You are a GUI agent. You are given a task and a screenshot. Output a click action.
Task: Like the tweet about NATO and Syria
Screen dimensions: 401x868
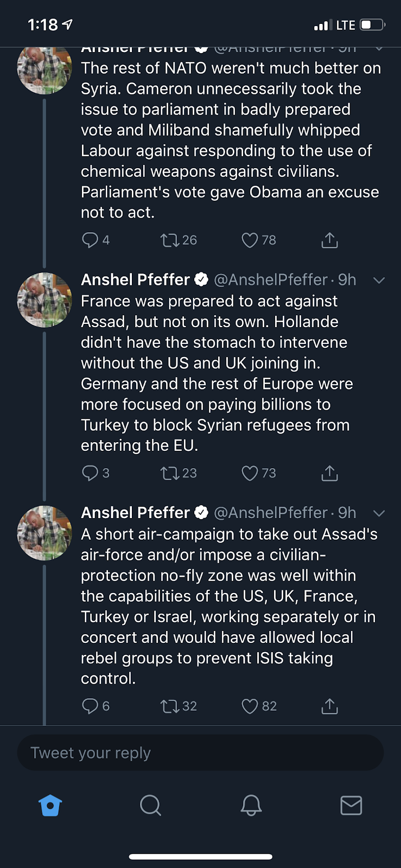250,240
